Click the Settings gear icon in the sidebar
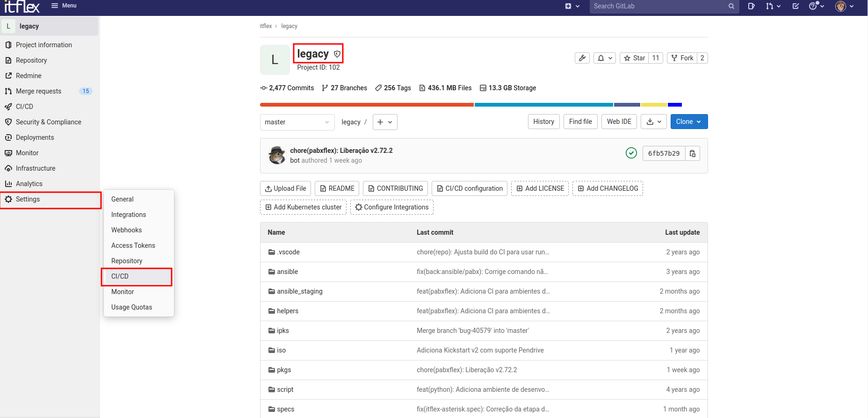 8,199
